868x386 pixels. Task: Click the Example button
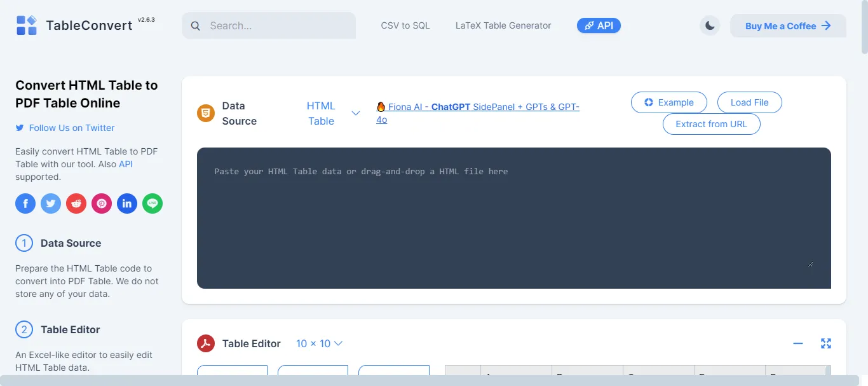click(x=668, y=102)
